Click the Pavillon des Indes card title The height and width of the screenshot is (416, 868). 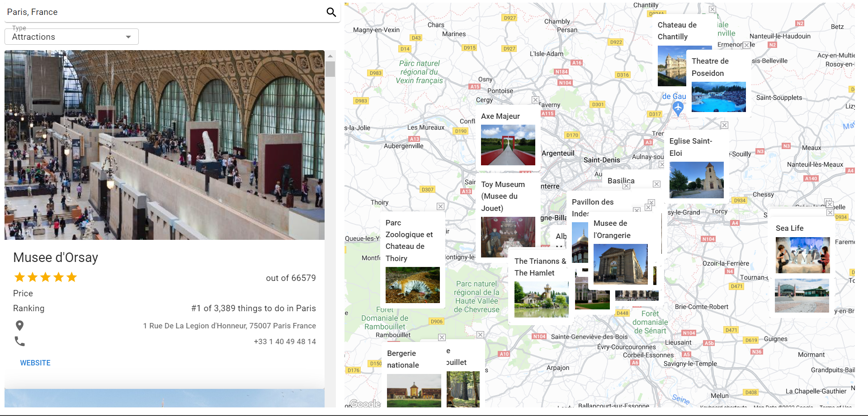click(593, 208)
